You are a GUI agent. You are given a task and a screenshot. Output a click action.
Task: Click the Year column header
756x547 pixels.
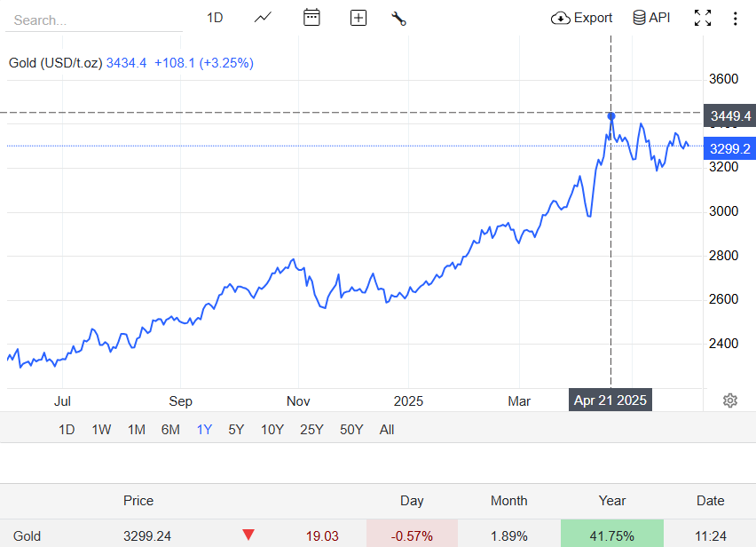[612, 501]
